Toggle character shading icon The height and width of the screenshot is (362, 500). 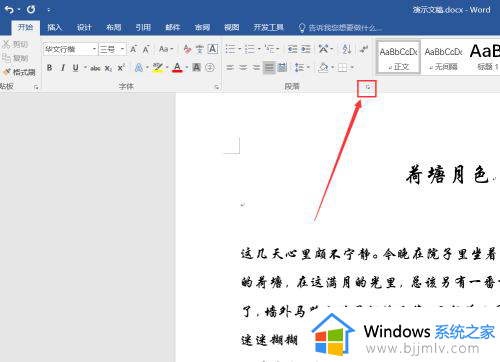pos(197,68)
